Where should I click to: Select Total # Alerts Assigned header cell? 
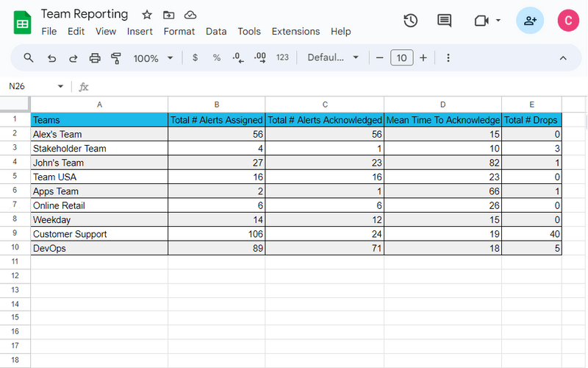pos(217,120)
